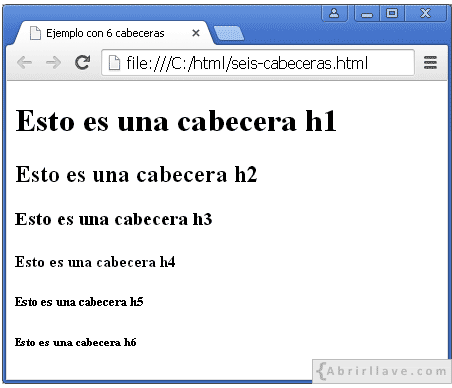The image size is (452, 388).
Task: Click the heading 'Esto es una cabecera h6'
Action: click(75, 342)
